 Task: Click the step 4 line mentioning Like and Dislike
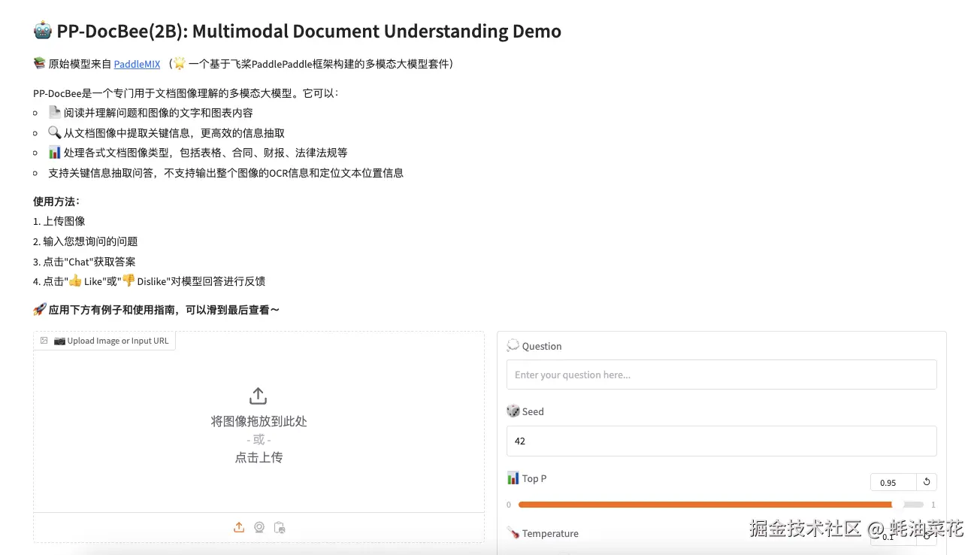[149, 281]
